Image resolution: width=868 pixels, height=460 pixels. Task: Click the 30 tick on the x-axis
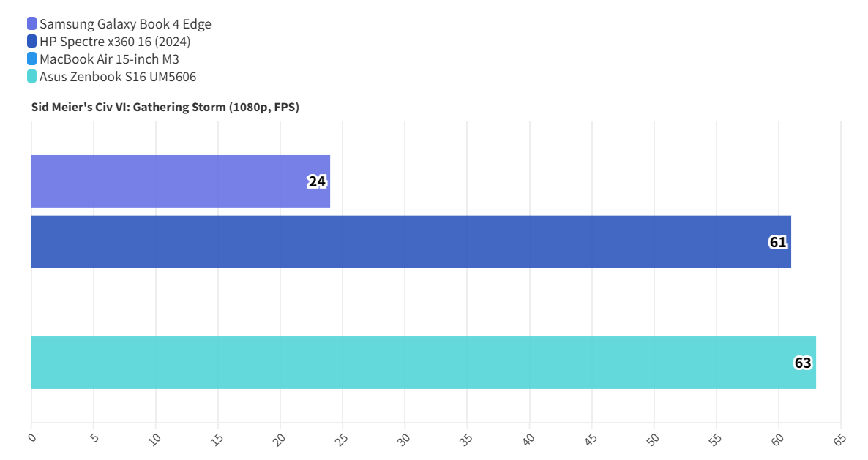[404, 440]
